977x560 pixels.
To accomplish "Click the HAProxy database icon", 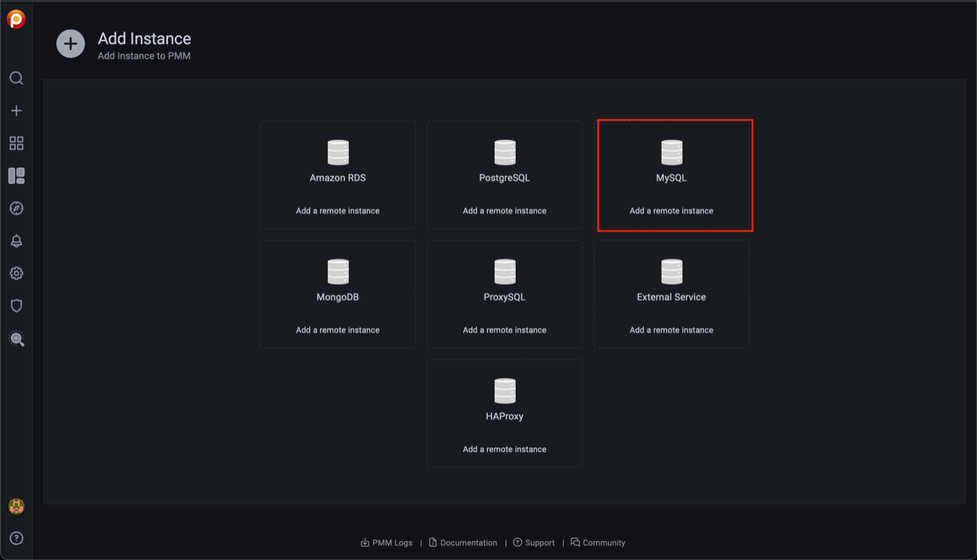I will coord(505,391).
